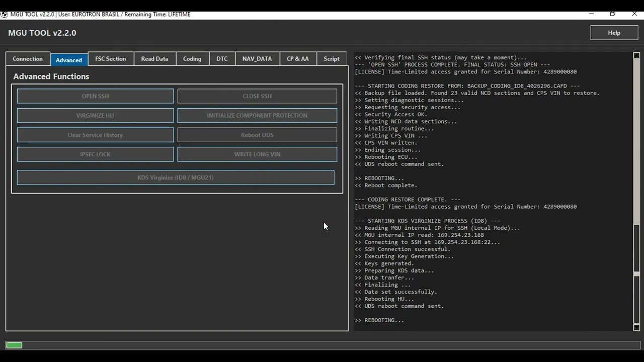The height and width of the screenshot is (362, 644).
Task: Click the 'Data set successfully.' log line
Action: (x=396, y=292)
